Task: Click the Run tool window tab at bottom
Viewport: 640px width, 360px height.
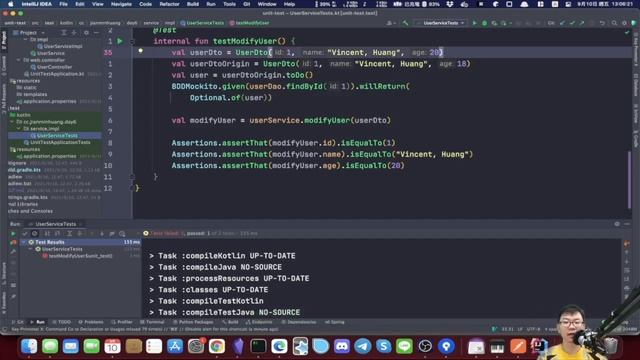Action: [x=38, y=322]
